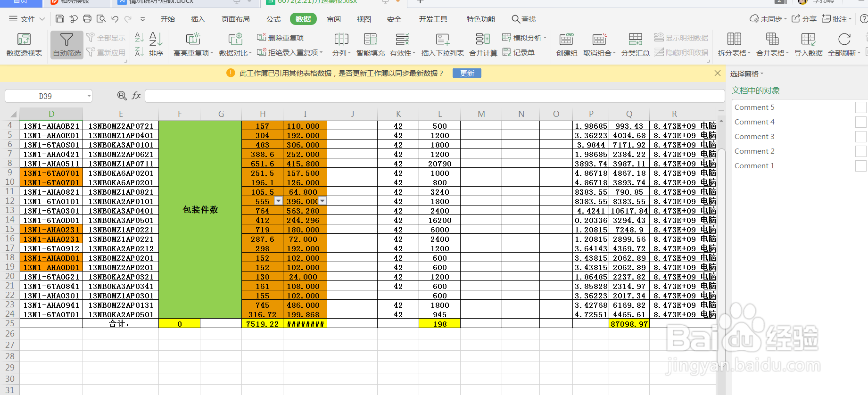
Task: Click the 更新 update button in notification bar
Action: 467,73
